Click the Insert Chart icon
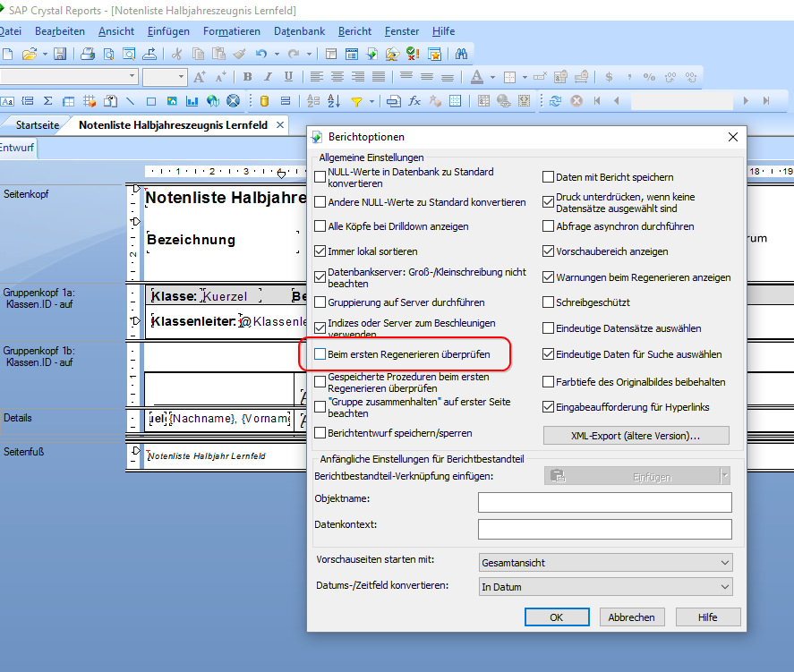 coord(192,101)
